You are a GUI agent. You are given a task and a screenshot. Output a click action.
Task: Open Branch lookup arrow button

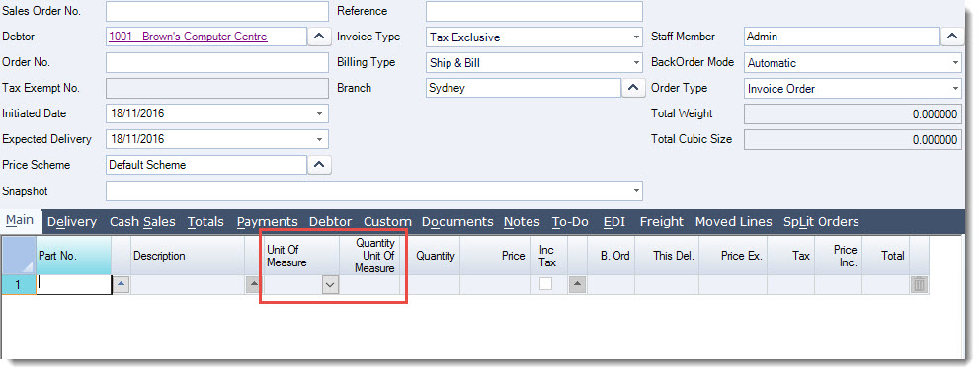632,88
